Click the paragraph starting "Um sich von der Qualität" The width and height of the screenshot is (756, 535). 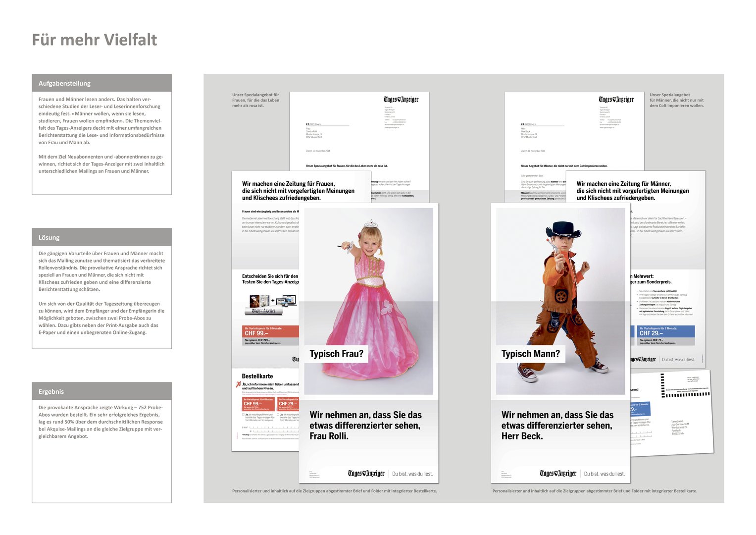point(101,318)
